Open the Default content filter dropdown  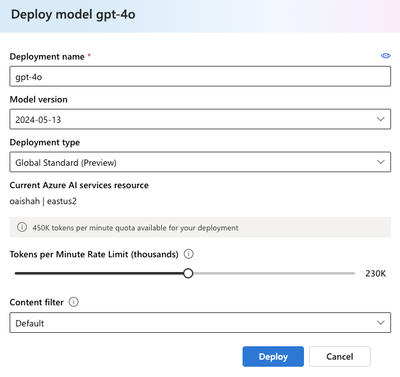[x=200, y=322]
